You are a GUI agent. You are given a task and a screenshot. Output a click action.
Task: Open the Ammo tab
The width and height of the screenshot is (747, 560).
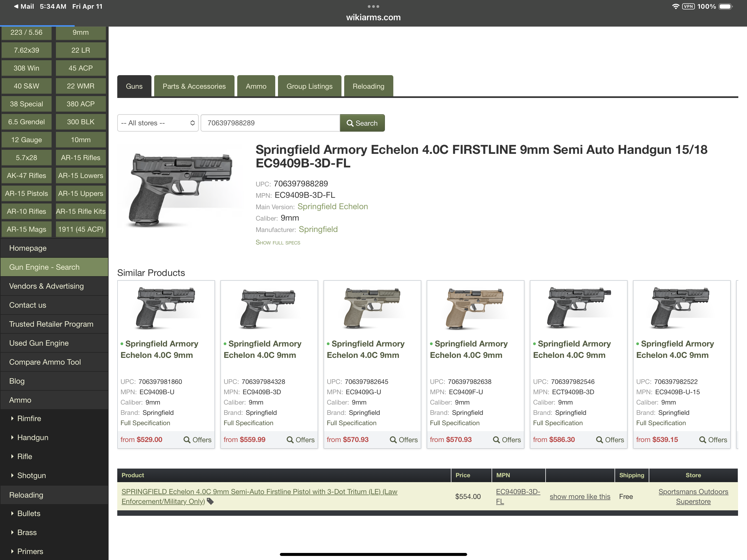(256, 86)
